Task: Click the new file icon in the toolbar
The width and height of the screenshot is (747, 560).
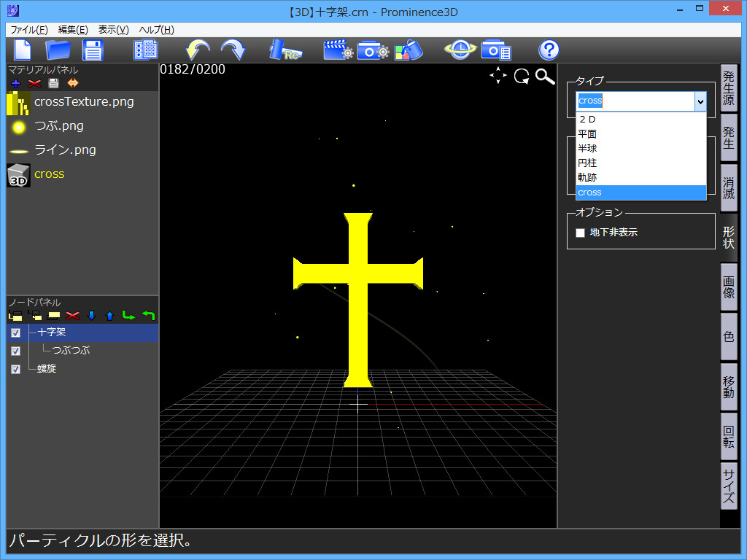Action: coord(23,50)
